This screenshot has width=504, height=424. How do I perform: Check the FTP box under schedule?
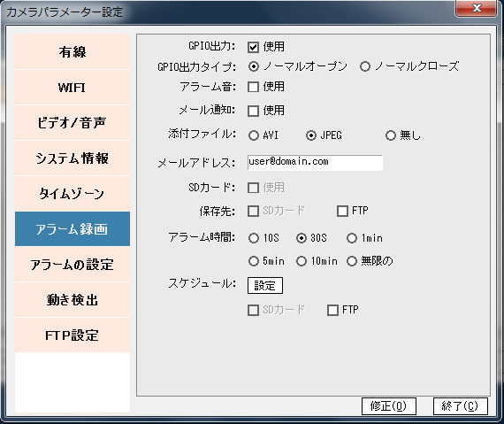point(332,310)
